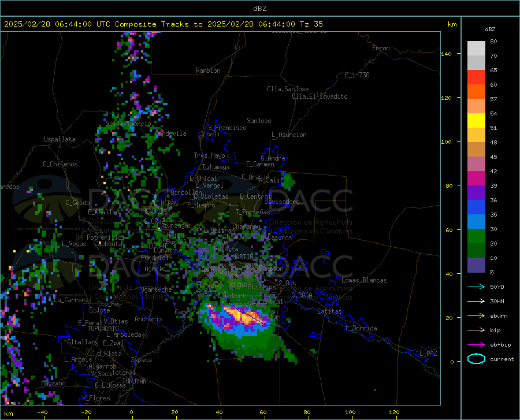The image size is (520, 420).
Task: Select the light blue 35 dBZ swatch
Action: point(476,222)
